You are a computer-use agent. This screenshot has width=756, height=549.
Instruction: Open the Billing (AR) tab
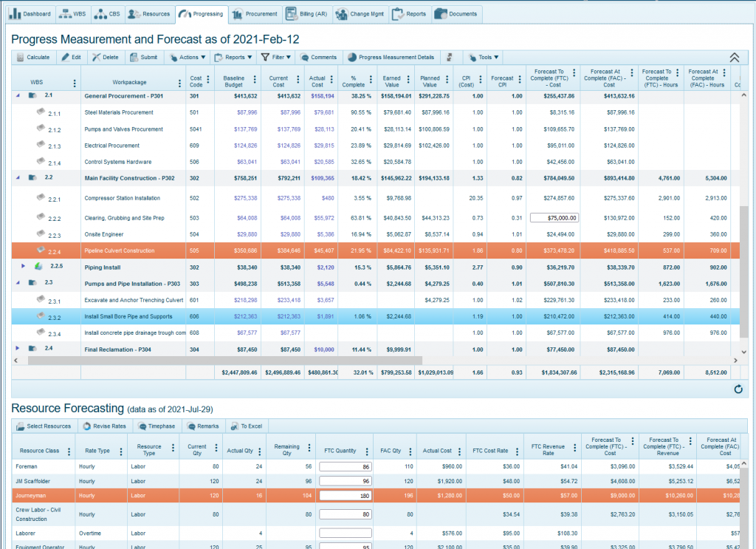pos(306,13)
